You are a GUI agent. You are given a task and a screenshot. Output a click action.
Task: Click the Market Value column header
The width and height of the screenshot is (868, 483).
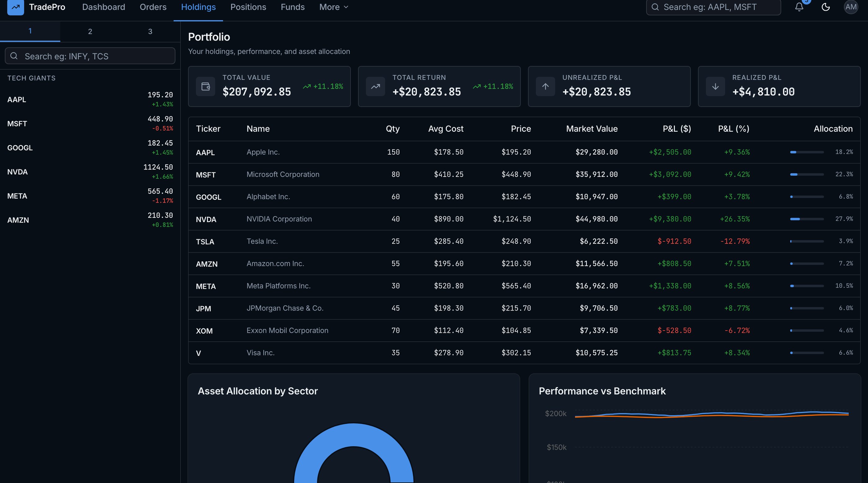pyautogui.click(x=592, y=129)
